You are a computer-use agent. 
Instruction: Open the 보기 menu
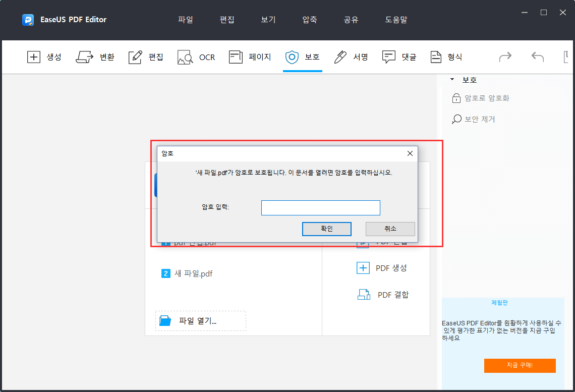[x=268, y=20]
